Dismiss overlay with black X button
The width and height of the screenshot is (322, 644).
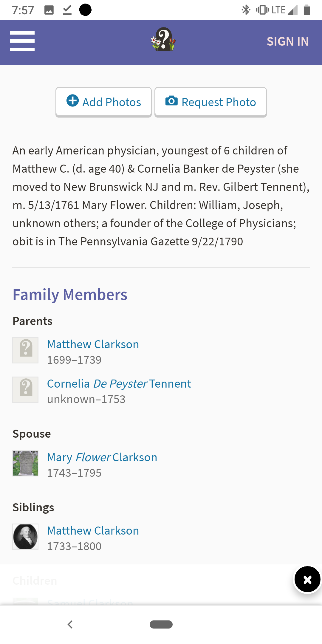(307, 580)
